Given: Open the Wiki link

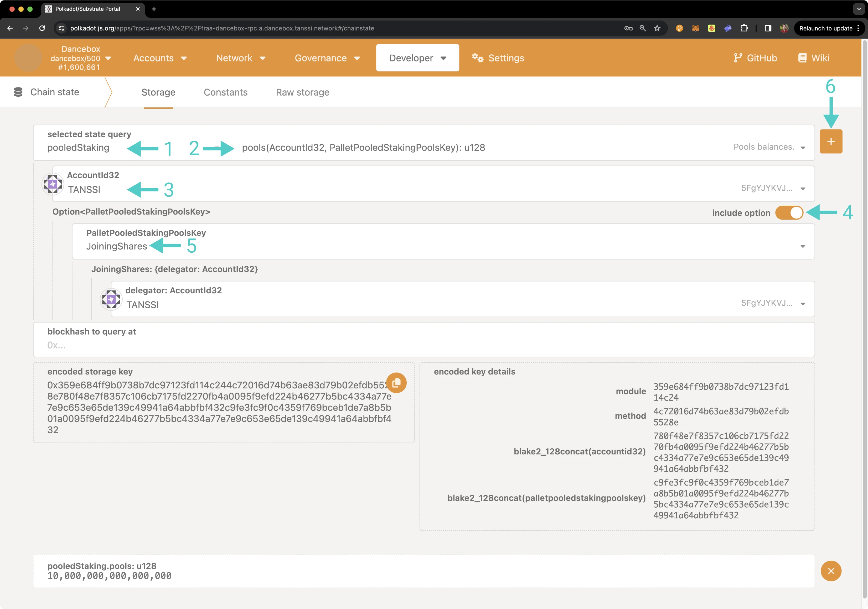Looking at the screenshot, I should point(814,58).
